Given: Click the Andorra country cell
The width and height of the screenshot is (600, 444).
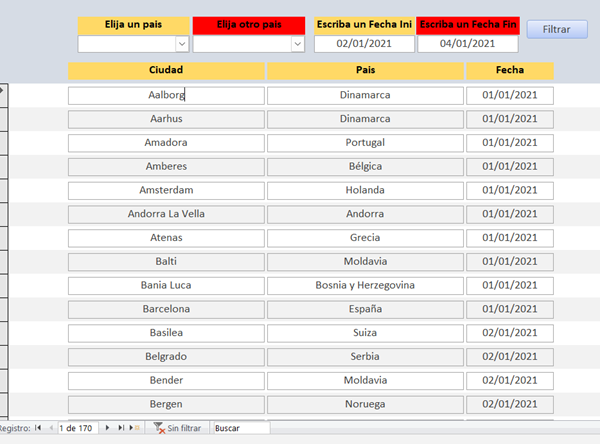Looking at the screenshot, I should click(365, 214).
